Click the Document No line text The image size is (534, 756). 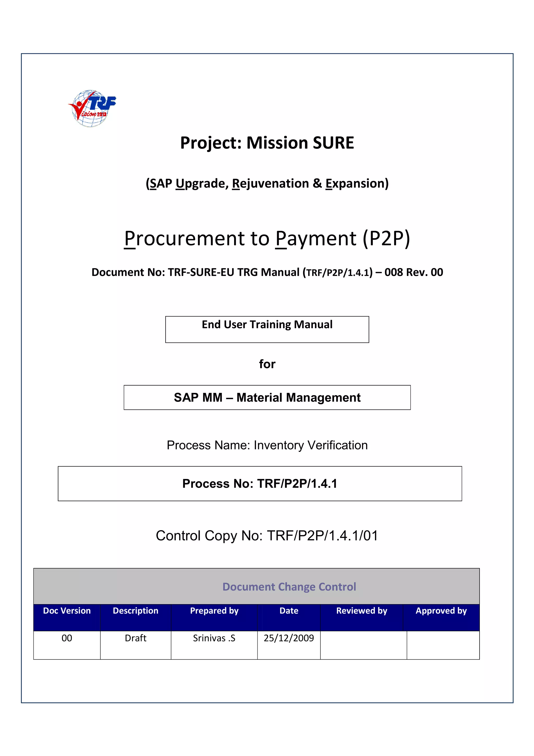(267, 272)
